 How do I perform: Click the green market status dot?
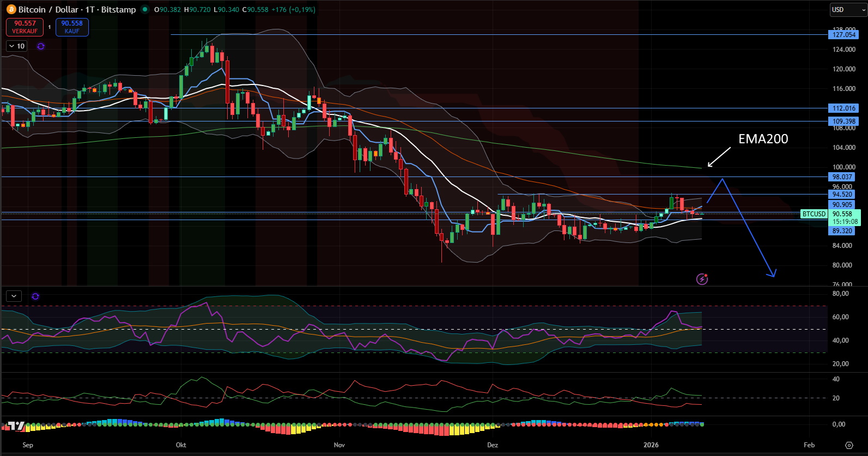145,9
